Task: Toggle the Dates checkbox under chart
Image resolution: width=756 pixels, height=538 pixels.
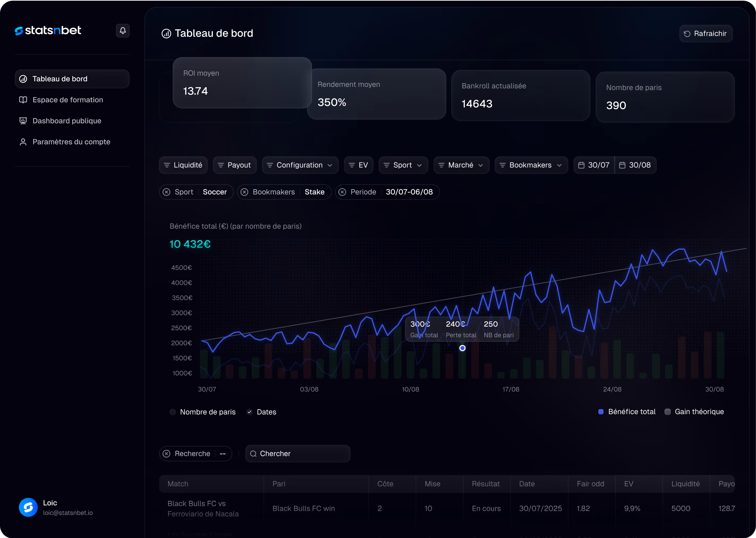Action: pos(249,412)
